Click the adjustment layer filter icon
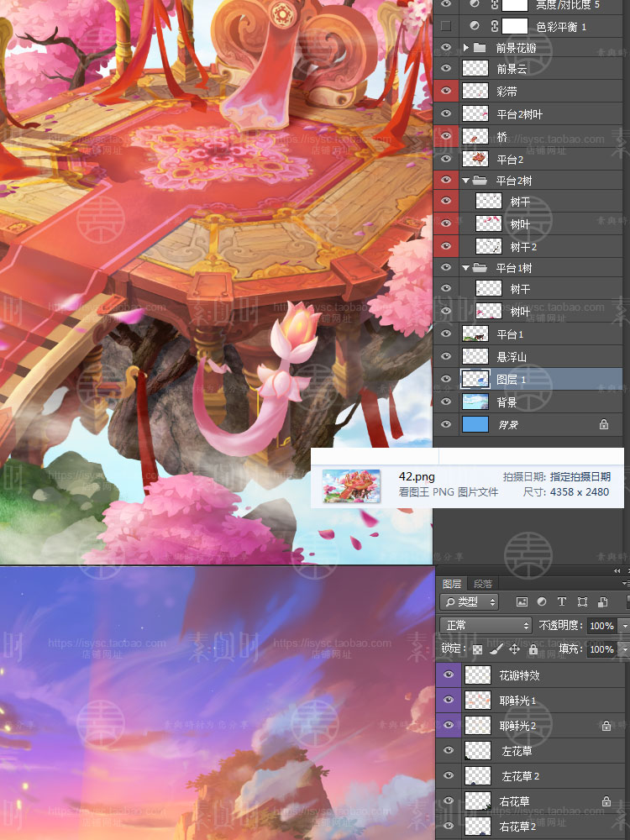 coord(542,601)
